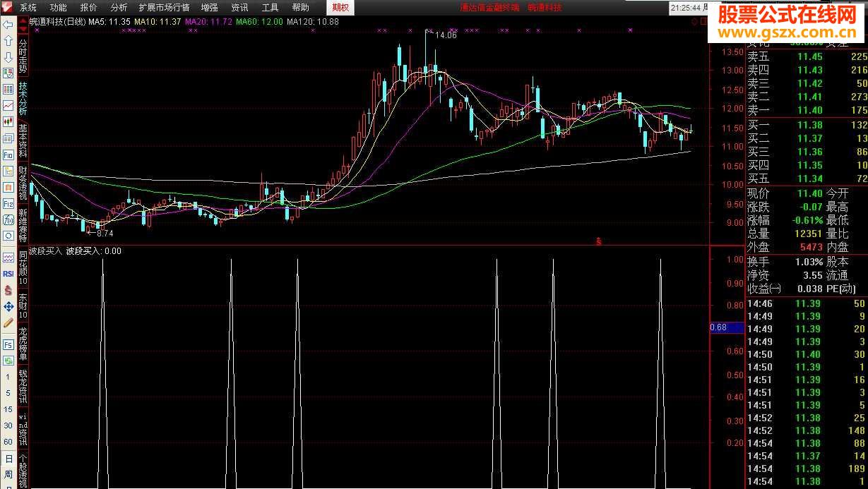Switch to 15-minute period

click(x=8, y=409)
